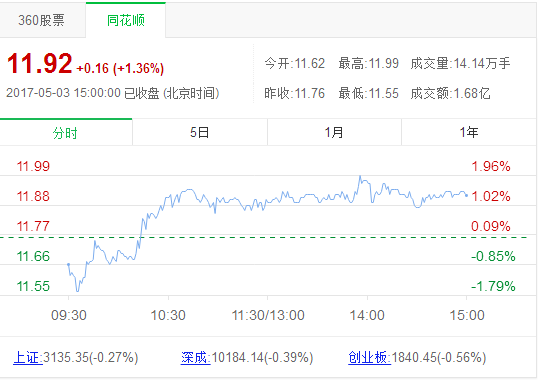This screenshot has height=380, width=538.
Task: Open the 深成 index link
Action: tap(196, 357)
